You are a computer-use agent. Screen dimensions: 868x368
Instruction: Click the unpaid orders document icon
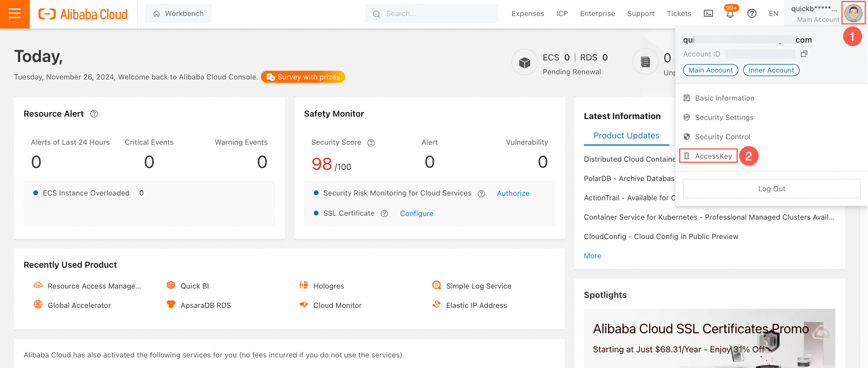(x=645, y=62)
